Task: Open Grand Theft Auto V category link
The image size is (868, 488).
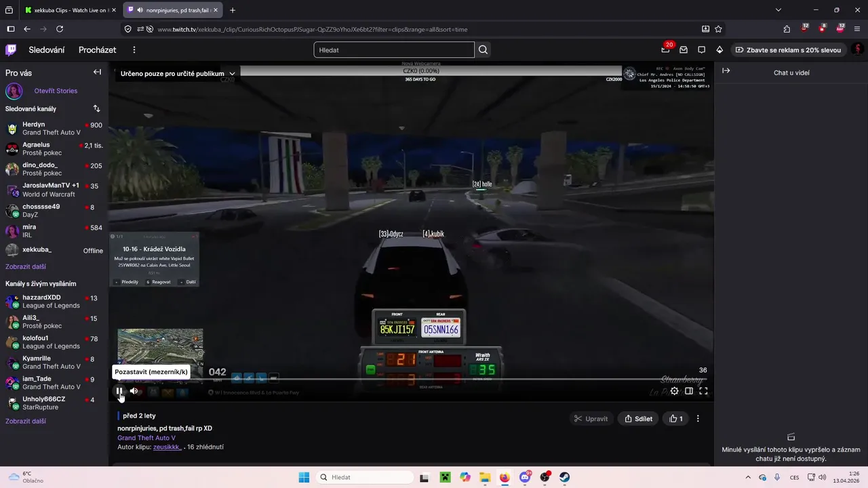Action: (x=146, y=438)
